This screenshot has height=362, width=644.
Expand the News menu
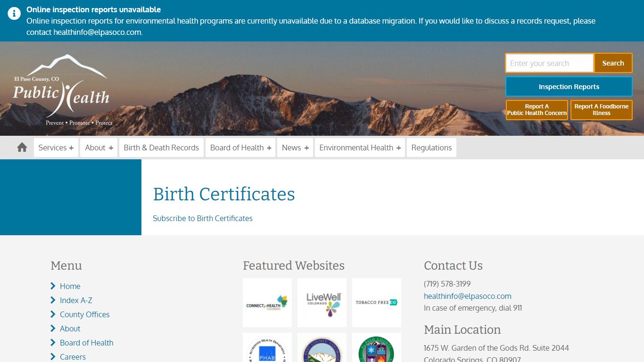point(295,148)
